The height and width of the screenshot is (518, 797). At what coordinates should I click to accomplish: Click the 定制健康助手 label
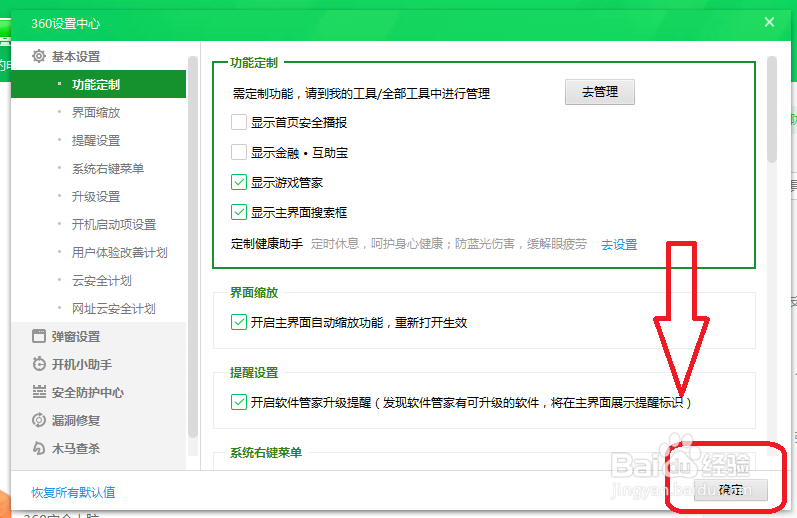tap(267, 244)
